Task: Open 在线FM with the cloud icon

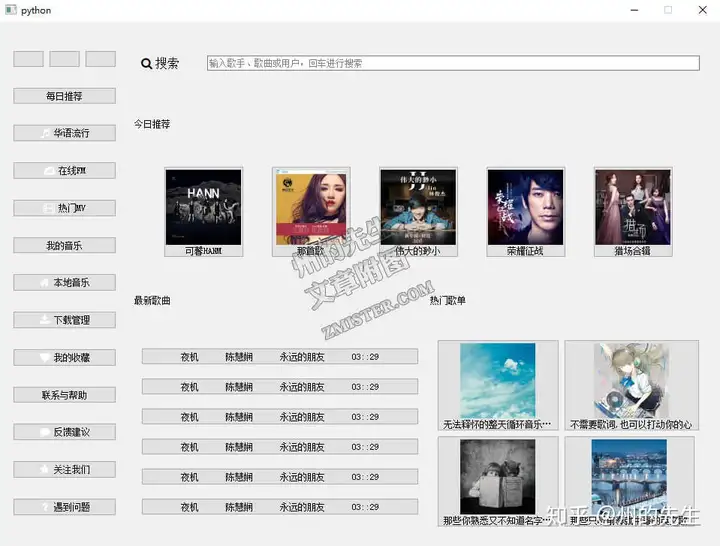Action: click(64, 170)
